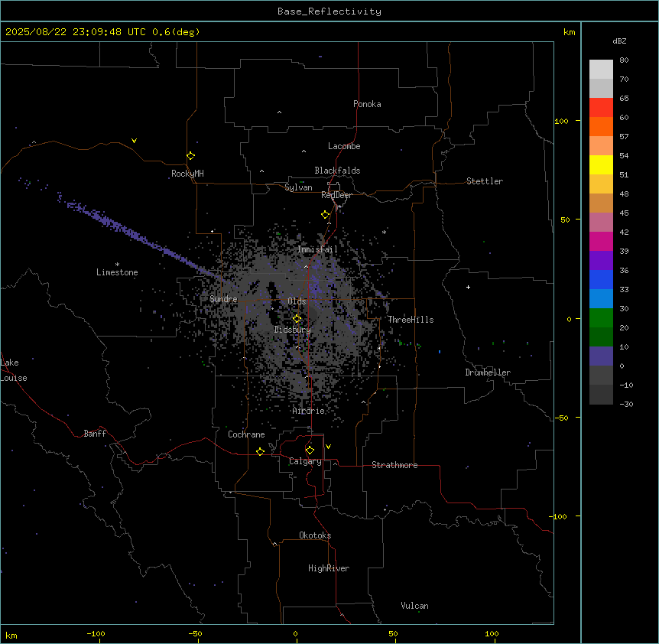
Task: Click the Base_Reflectivity title
Action: (x=329, y=11)
